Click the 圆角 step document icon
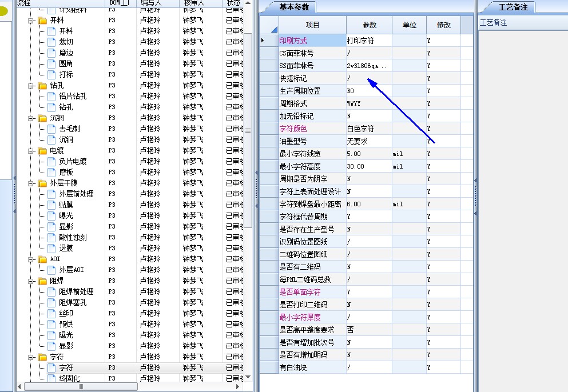The image size is (568, 392). (x=52, y=63)
